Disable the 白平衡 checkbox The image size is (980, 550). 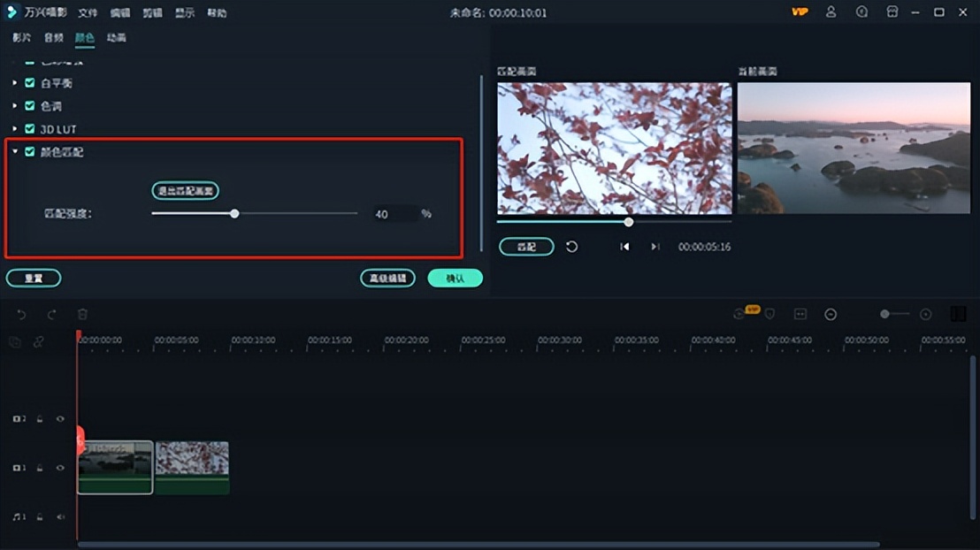29,83
